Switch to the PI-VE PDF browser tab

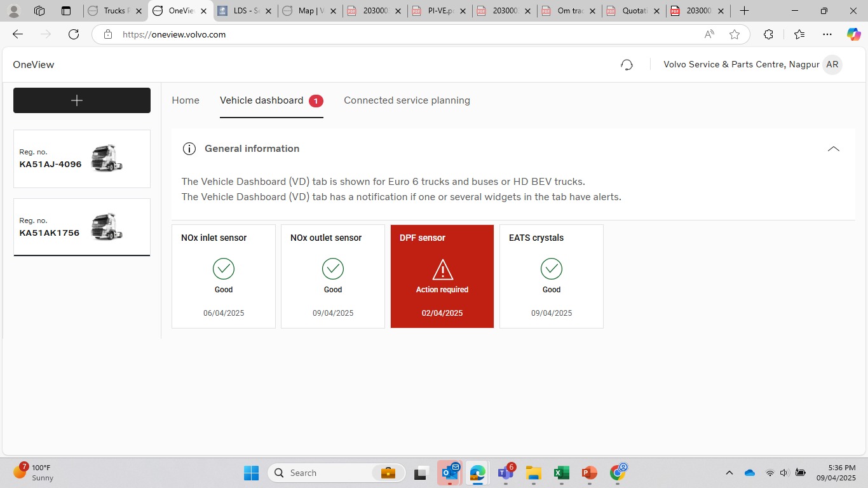(x=440, y=11)
